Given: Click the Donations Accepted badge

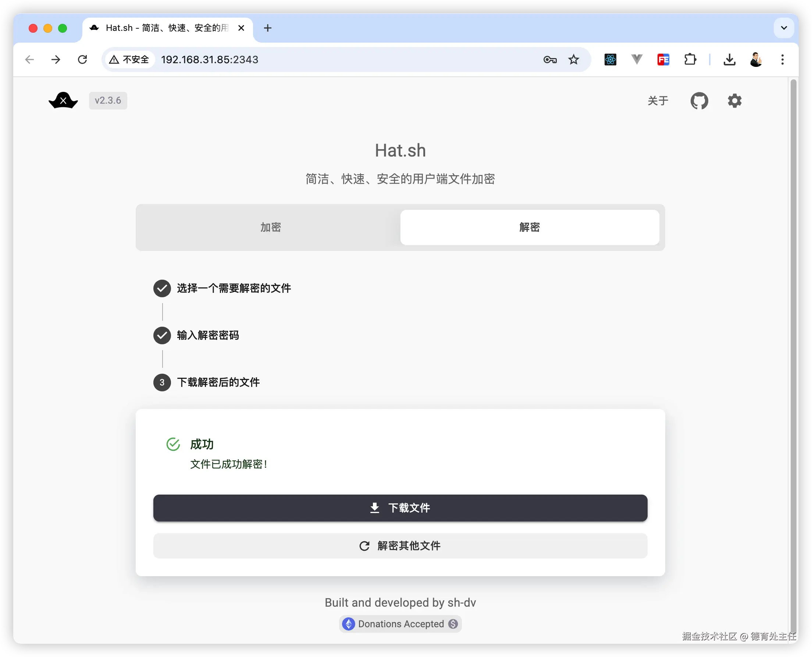Looking at the screenshot, I should (x=400, y=624).
